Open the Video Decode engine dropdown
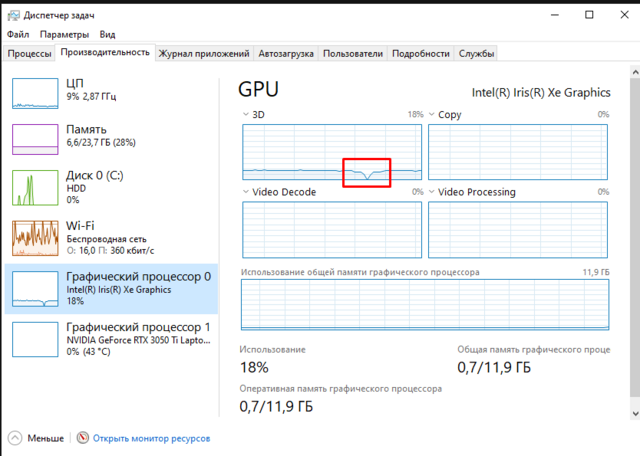This screenshot has height=456, width=640. click(x=247, y=192)
